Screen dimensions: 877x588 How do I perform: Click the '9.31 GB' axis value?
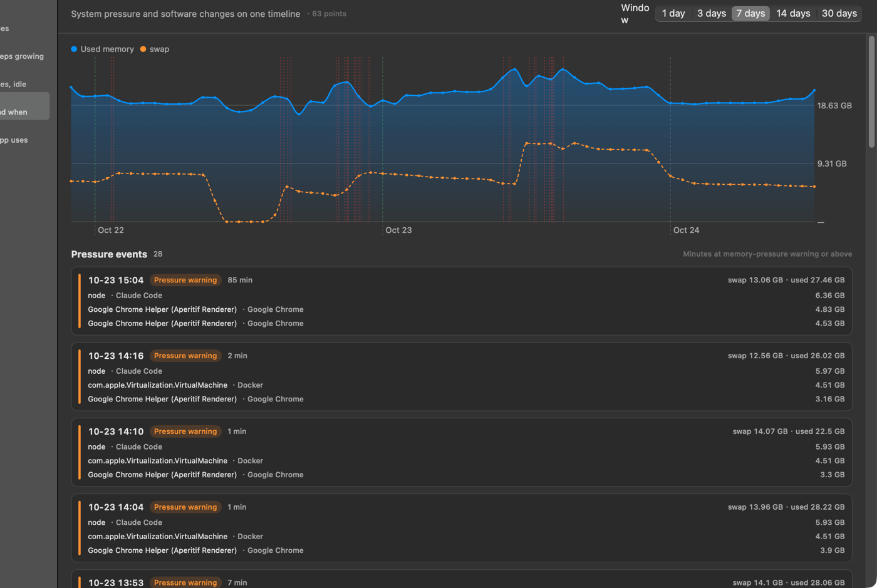[x=832, y=163]
